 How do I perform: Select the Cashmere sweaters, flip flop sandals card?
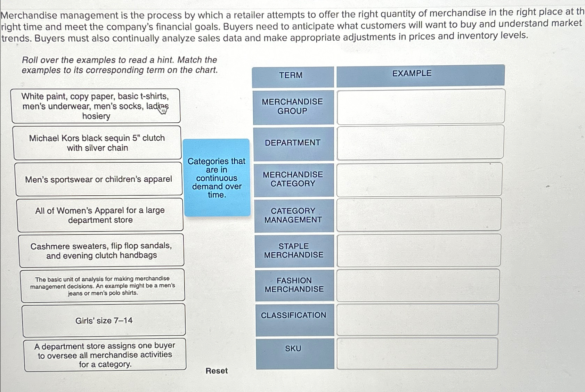101,251
